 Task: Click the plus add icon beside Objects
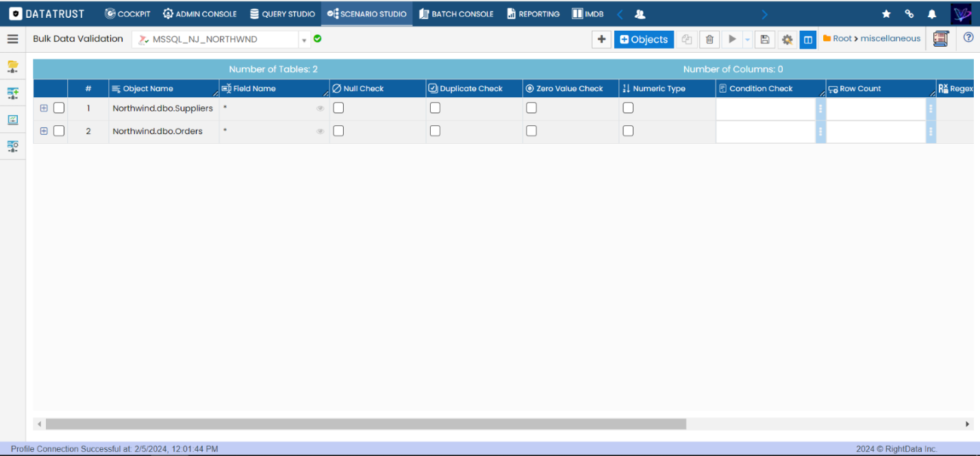click(601, 40)
